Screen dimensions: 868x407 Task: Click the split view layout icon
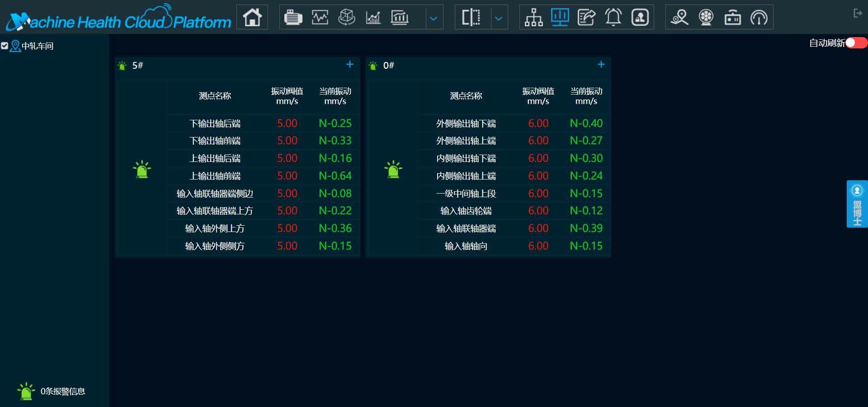pos(471,18)
